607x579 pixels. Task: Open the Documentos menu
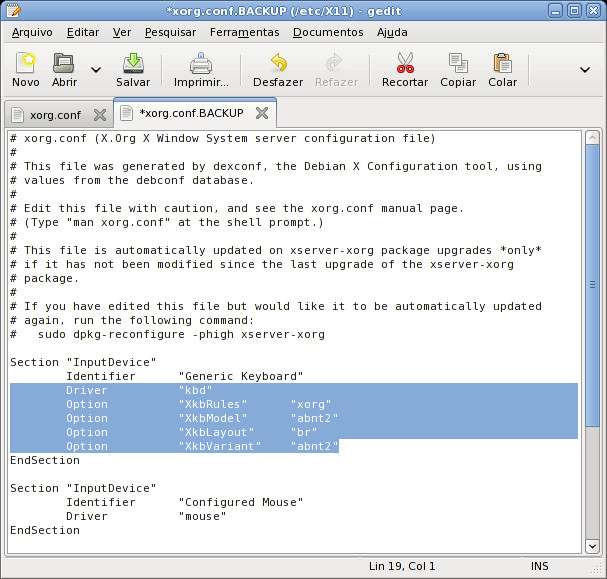328,32
